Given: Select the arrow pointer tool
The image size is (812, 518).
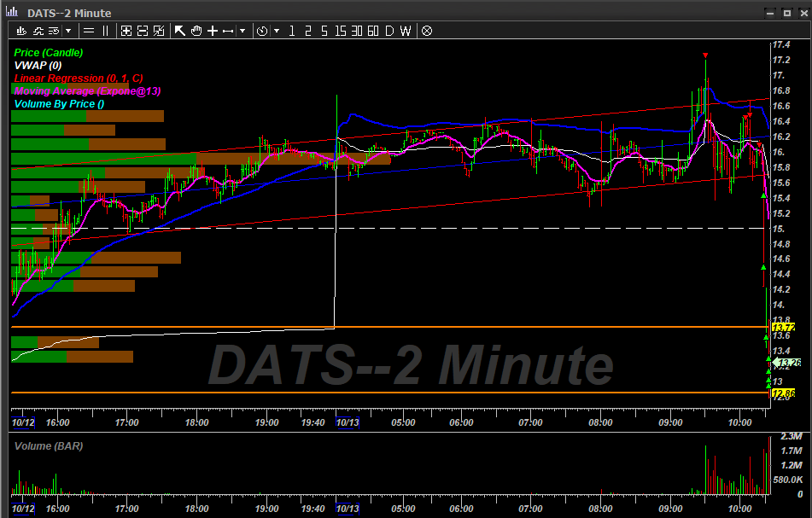Looking at the screenshot, I should pos(180,31).
